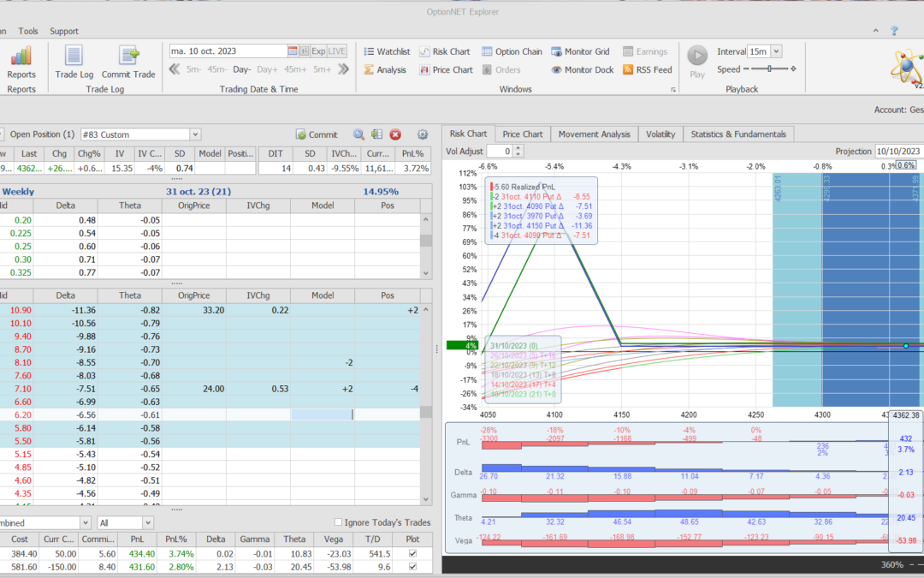Click the Commit button above the option chain
Image resolution: width=924 pixels, height=578 pixels.
[x=317, y=134]
